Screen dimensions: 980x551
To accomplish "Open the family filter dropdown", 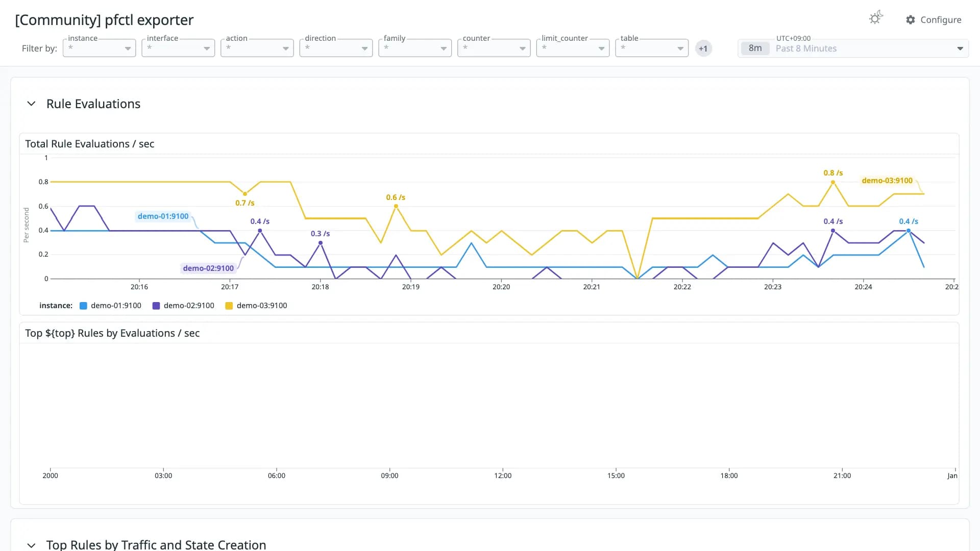I will [415, 48].
